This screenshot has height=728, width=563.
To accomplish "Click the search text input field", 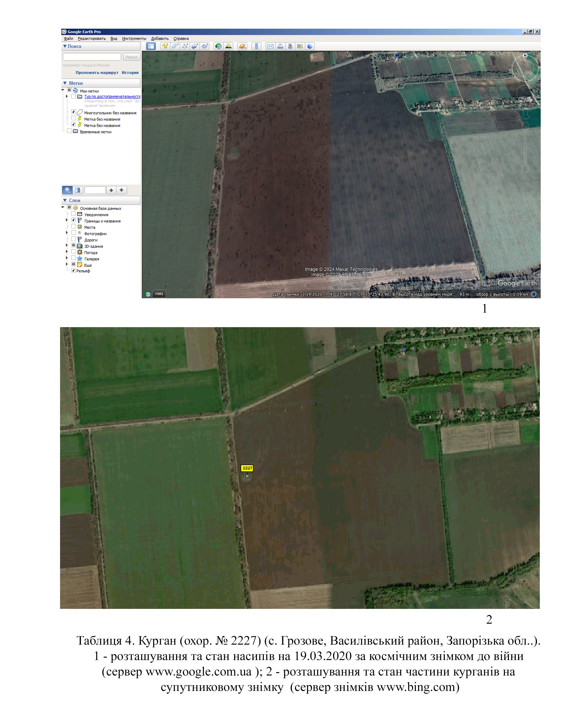I will 92,57.
